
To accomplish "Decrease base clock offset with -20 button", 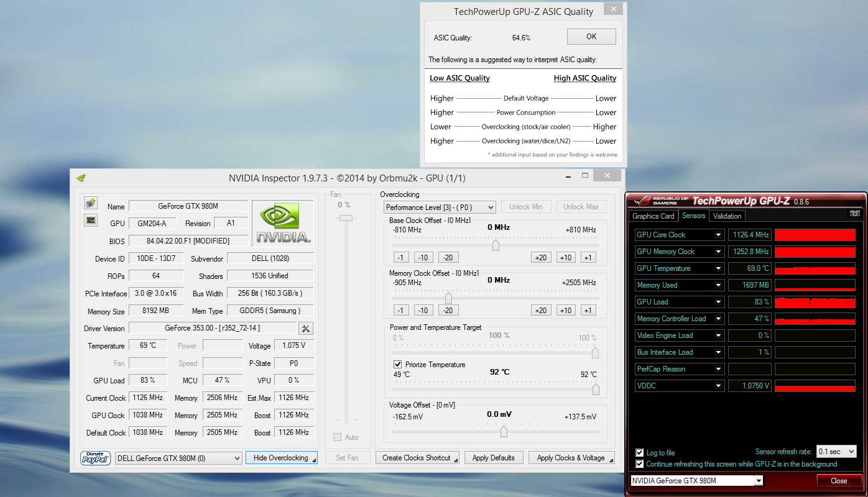I will coord(448,258).
